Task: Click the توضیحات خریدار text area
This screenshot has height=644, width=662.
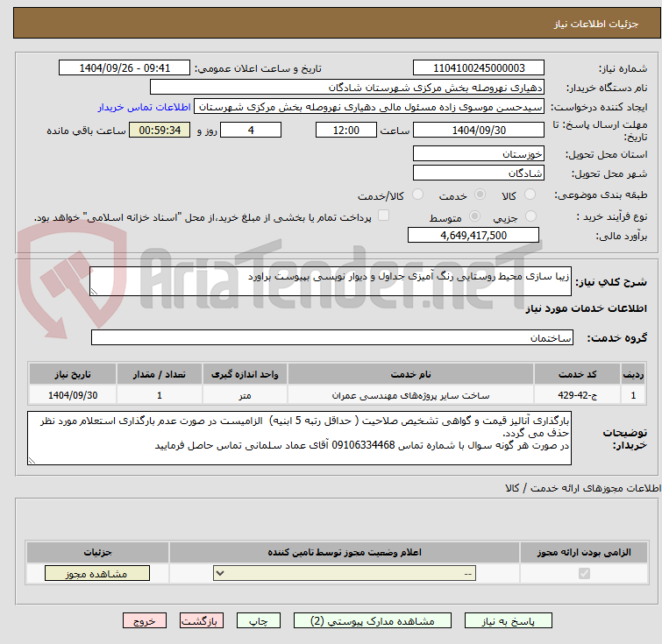Action: click(299, 438)
